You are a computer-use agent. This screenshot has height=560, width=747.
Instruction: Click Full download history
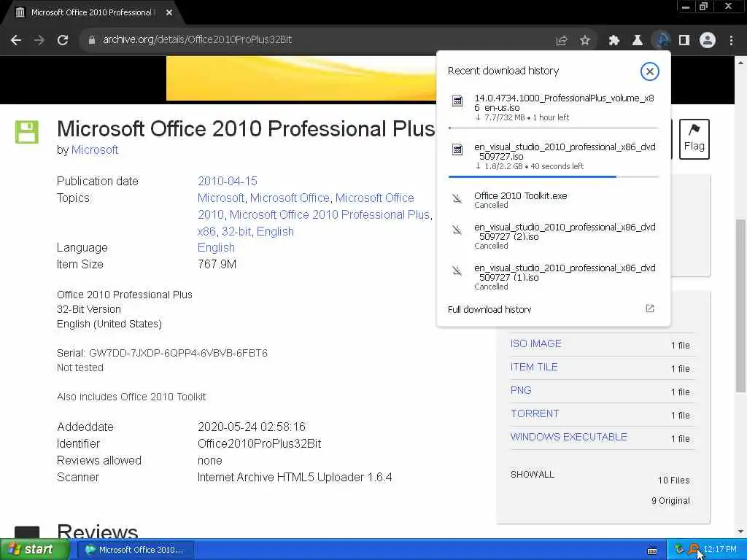click(x=489, y=309)
